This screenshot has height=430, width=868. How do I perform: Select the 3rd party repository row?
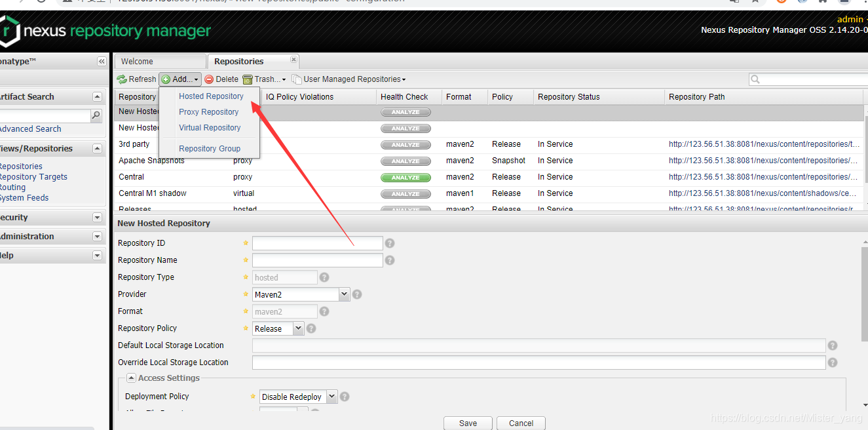(489, 144)
